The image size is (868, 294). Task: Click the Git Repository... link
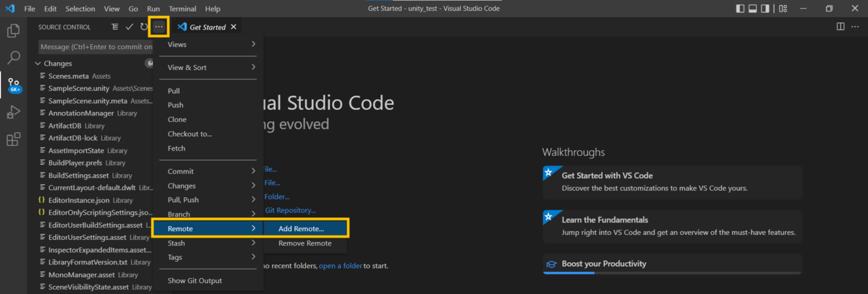click(290, 210)
